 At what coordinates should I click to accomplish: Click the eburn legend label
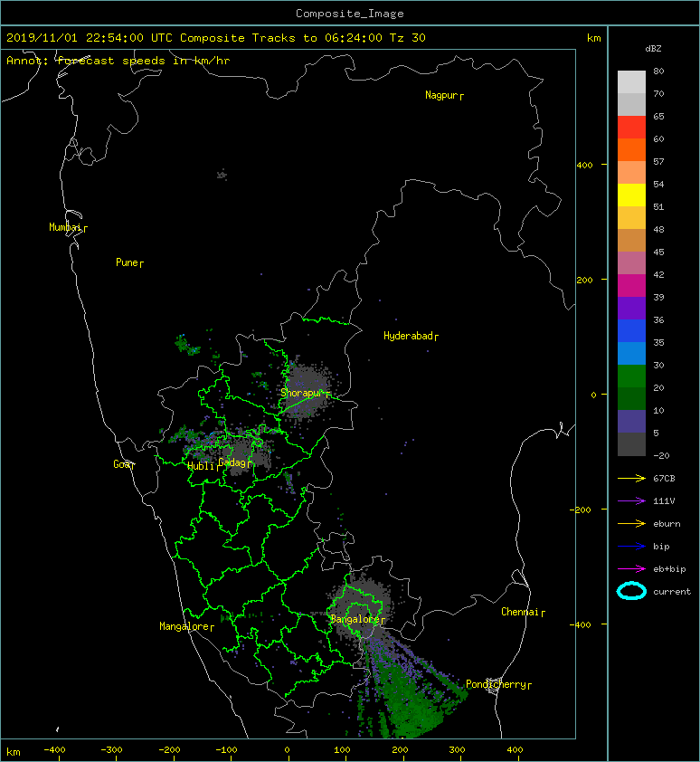(667, 524)
